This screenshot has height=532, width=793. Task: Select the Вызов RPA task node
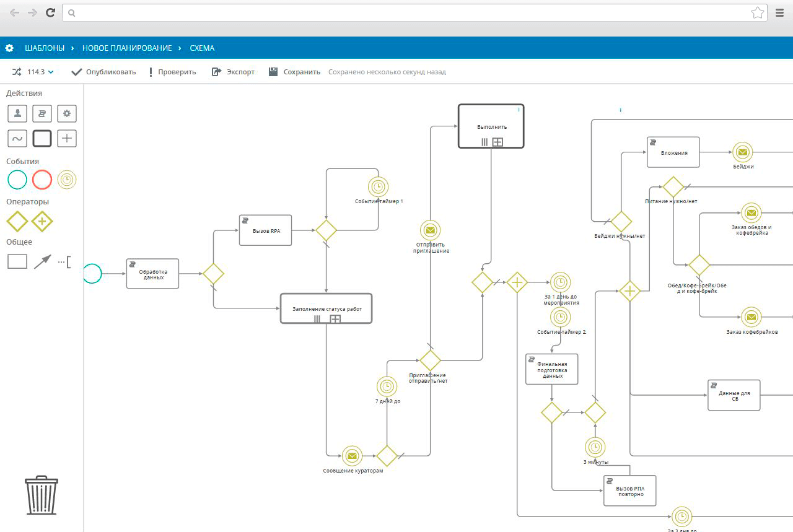coord(265,230)
